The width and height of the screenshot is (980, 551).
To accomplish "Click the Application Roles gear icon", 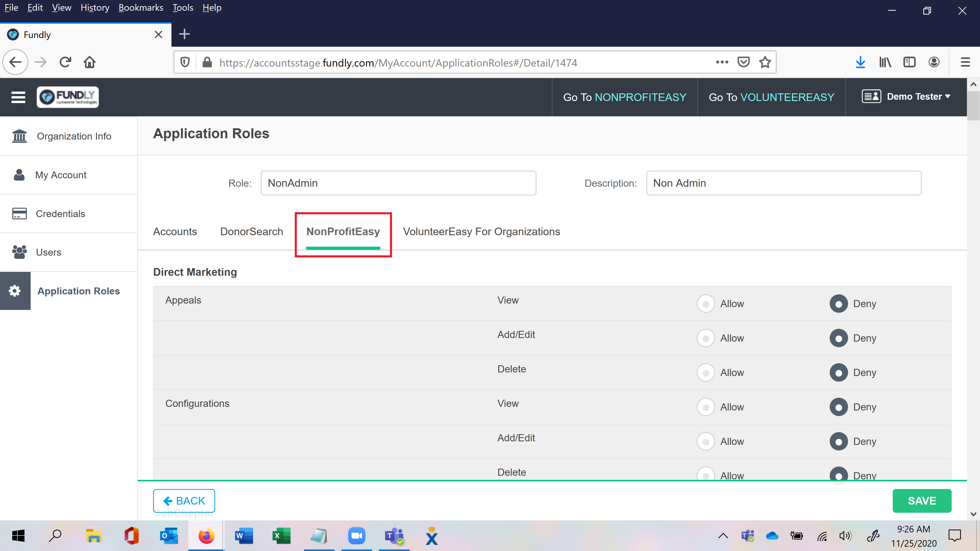I will (x=15, y=291).
